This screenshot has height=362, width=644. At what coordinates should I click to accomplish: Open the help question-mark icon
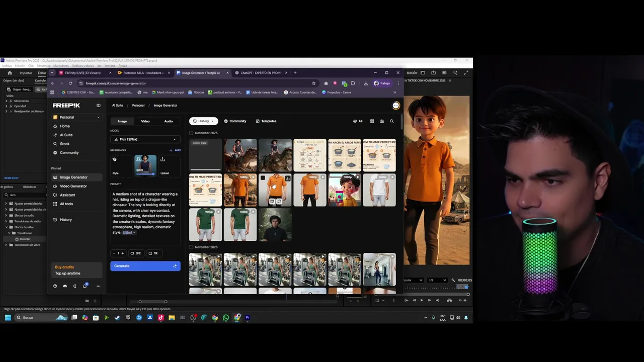(55, 286)
